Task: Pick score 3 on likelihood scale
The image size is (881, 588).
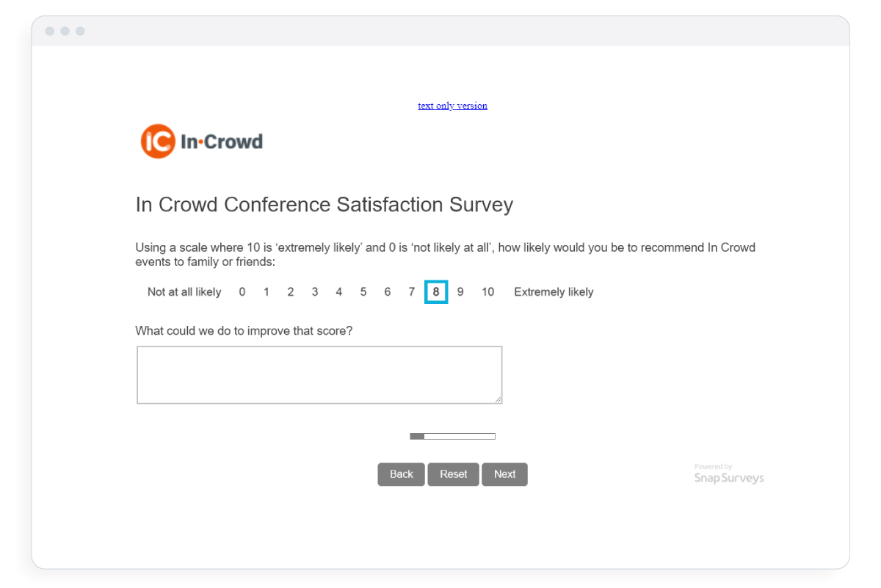Action: point(315,292)
